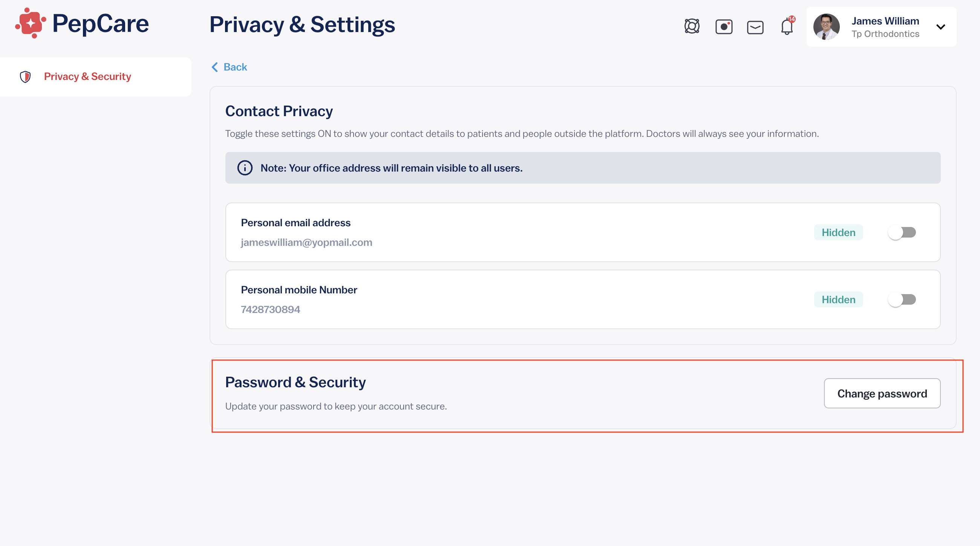This screenshot has height=546, width=980.
Task: Click the shield icon beside Privacy & Security
Action: pyautogui.click(x=25, y=77)
